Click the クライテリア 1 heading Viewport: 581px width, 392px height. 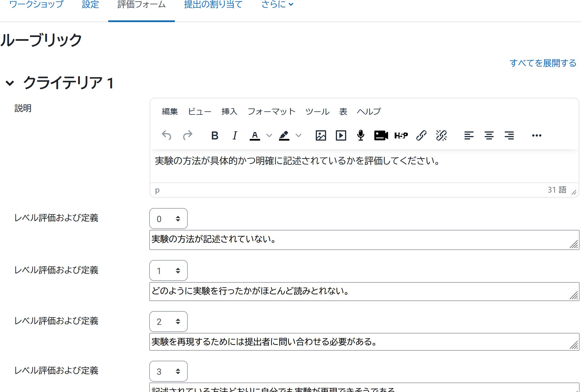(69, 83)
